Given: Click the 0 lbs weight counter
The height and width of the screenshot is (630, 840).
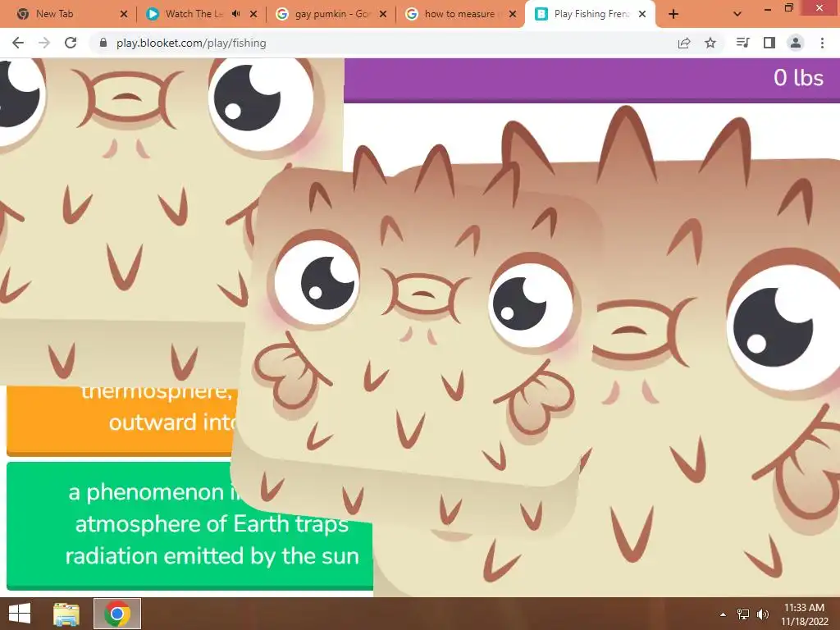Looking at the screenshot, I should 798,78.
